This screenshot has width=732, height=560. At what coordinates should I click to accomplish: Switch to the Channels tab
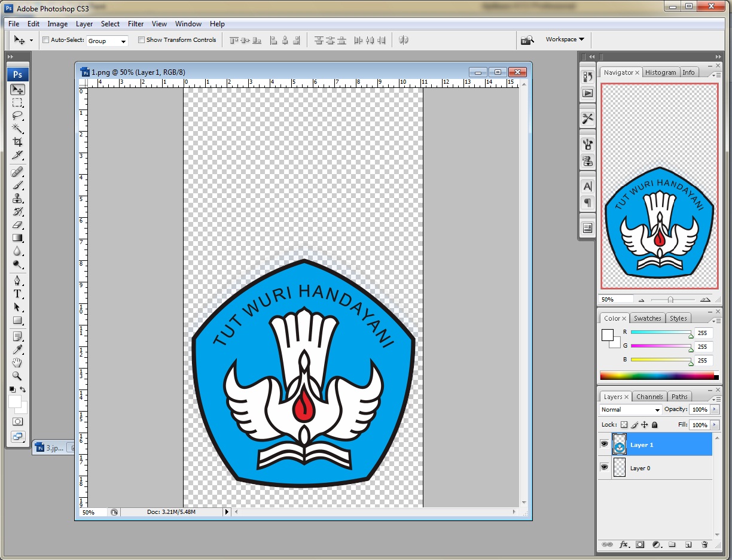pos(649,397)
